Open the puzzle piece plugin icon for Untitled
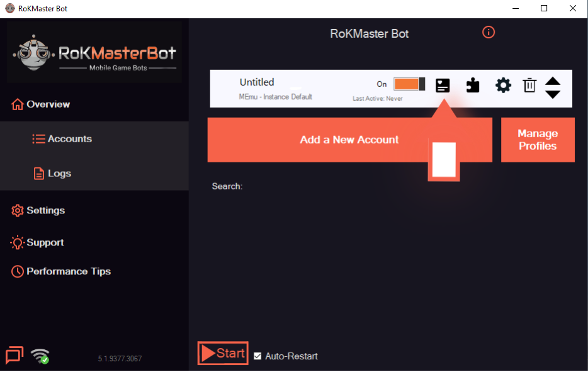Screen dimensions: 588x372 (x=473, y=85)
